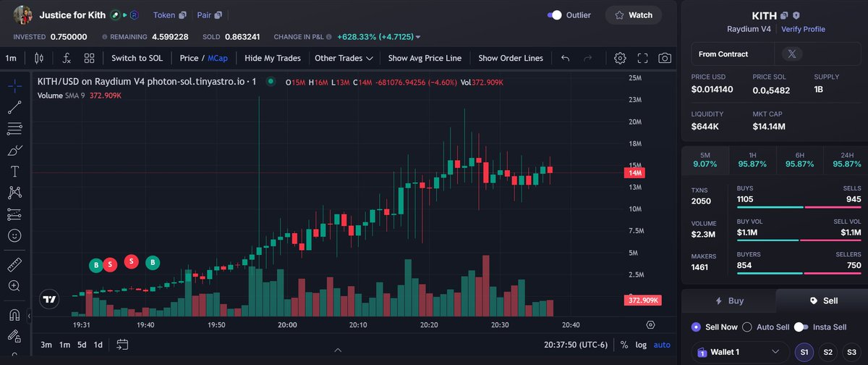Viewport: 868px width, 365px height.
Task: Copy the Pair address icon
Action: tap(218, 14)
